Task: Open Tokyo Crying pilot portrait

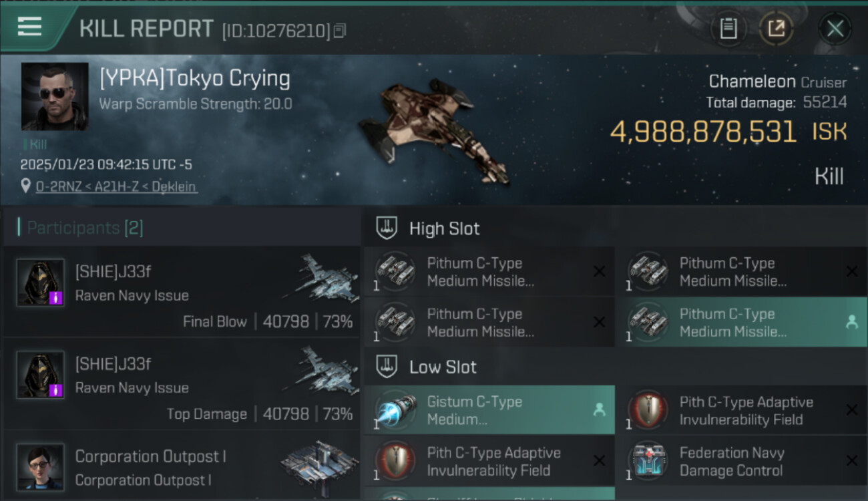Action: click(x=55, y=97)
